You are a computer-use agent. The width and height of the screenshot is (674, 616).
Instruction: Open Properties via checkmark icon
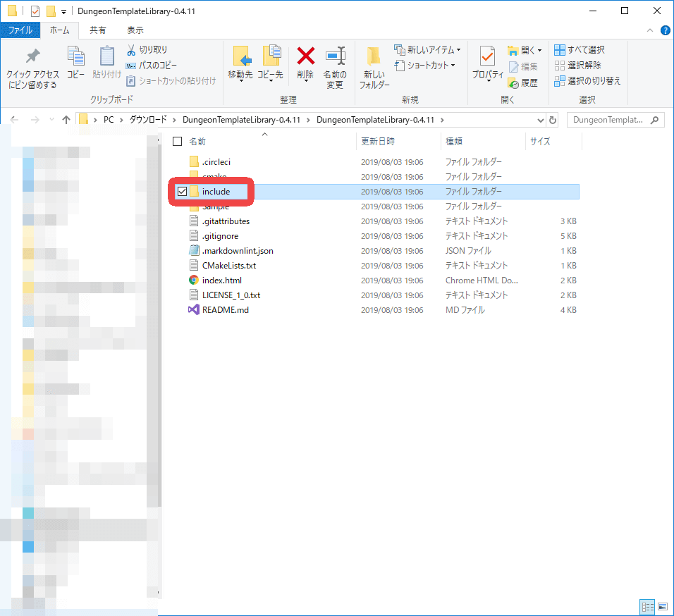click(487, 56)
